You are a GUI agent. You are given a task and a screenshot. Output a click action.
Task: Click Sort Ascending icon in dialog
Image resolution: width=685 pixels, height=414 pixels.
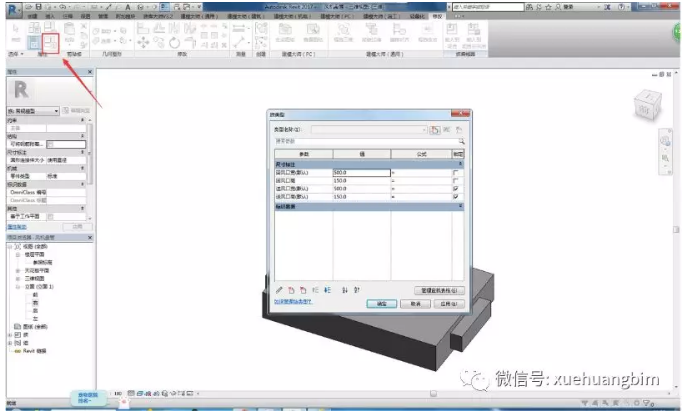click(345, 290)
